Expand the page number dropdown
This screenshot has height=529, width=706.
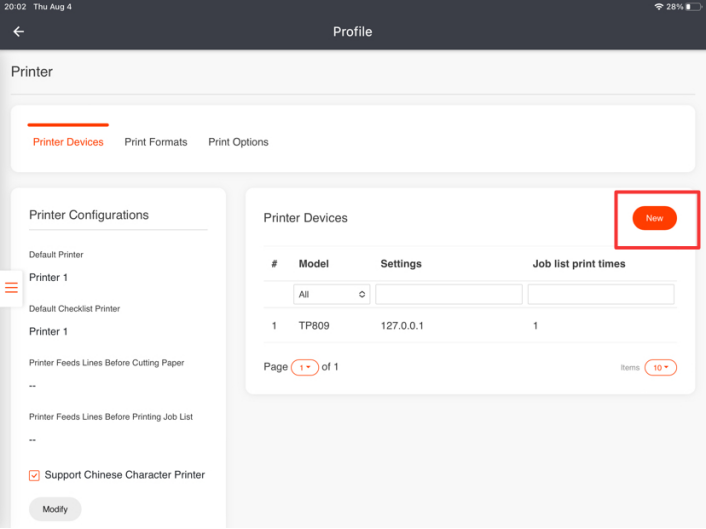tap(304, 367)
